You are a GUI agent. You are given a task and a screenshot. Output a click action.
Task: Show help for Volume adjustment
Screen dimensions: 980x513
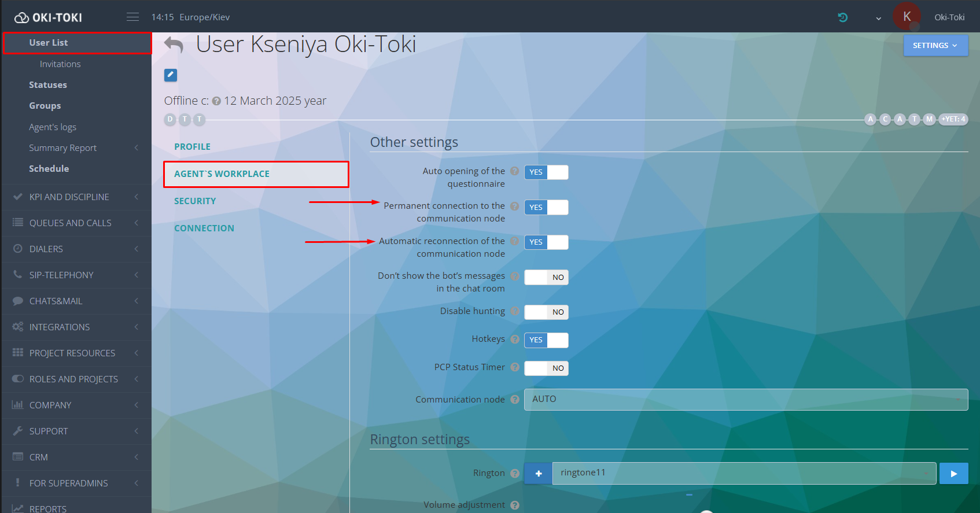[515, 505]
